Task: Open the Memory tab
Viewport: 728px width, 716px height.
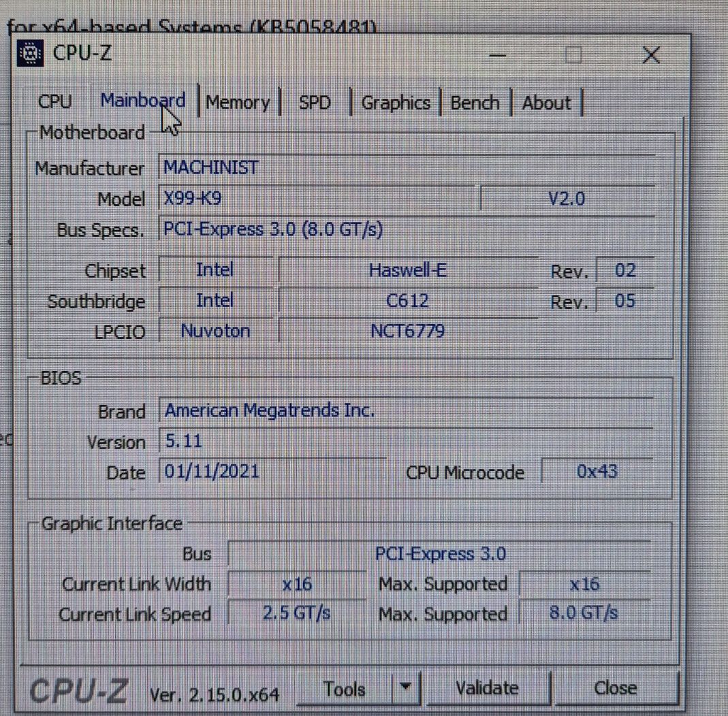Action: [x=238, y=103]
